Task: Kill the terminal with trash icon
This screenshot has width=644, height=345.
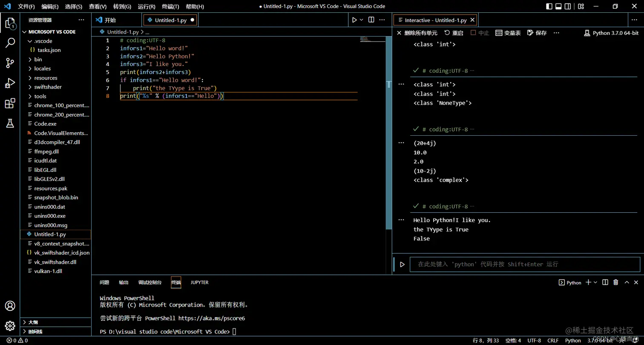Action: point(615,282)
